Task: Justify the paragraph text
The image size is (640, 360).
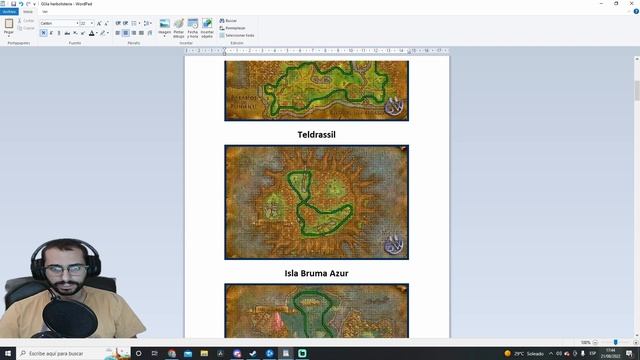Action: pos(141,33)
